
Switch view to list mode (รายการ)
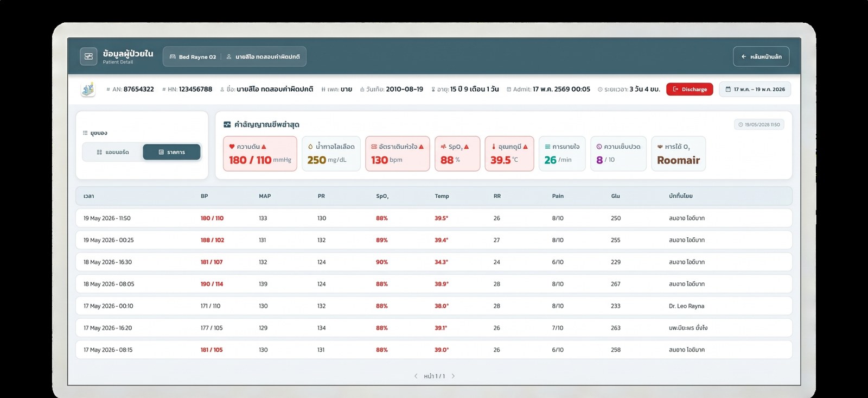[x=171, y=152]
